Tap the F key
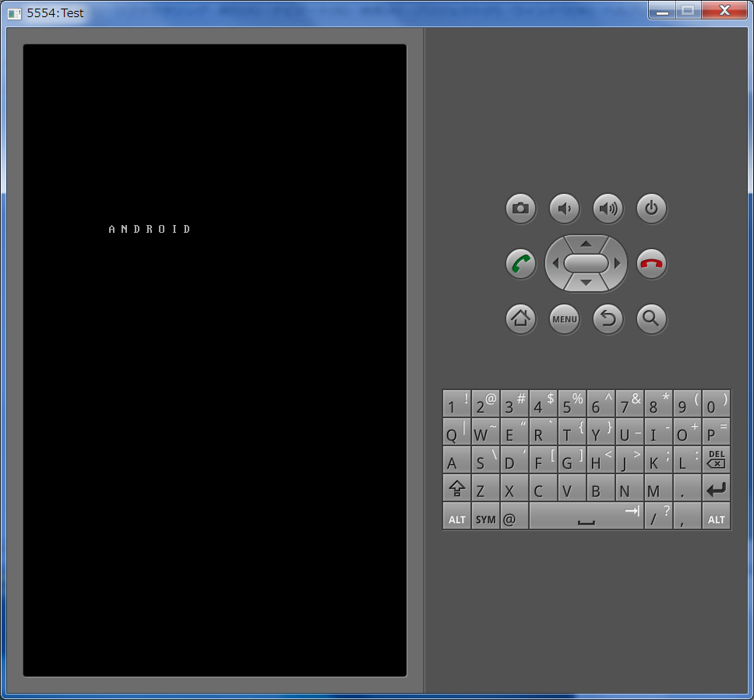 click(543, 459)
